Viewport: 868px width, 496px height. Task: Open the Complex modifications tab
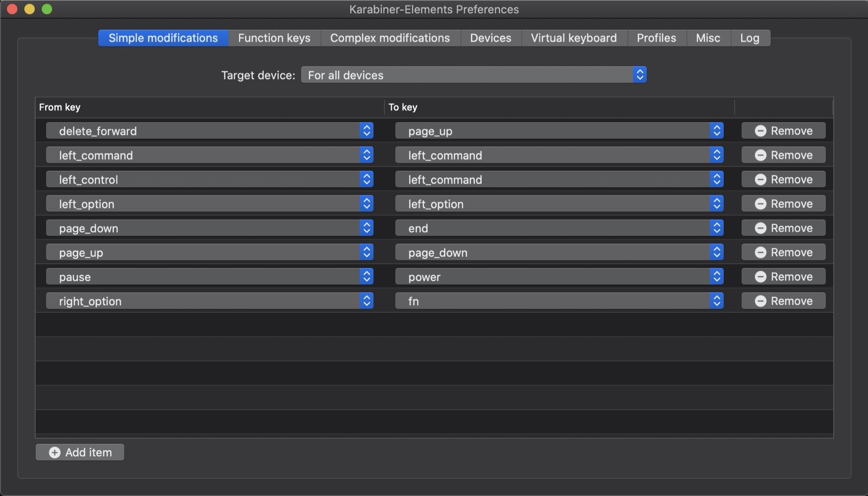[390, 38]
